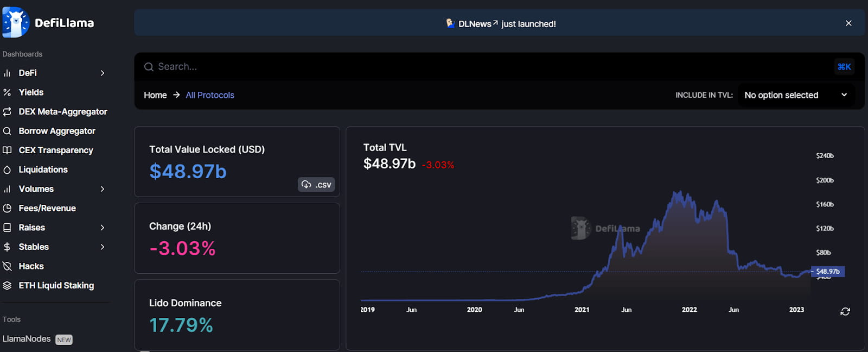Click the chart refresh icon
This screenshot has height=352, width=868.
tap(845, 311)
